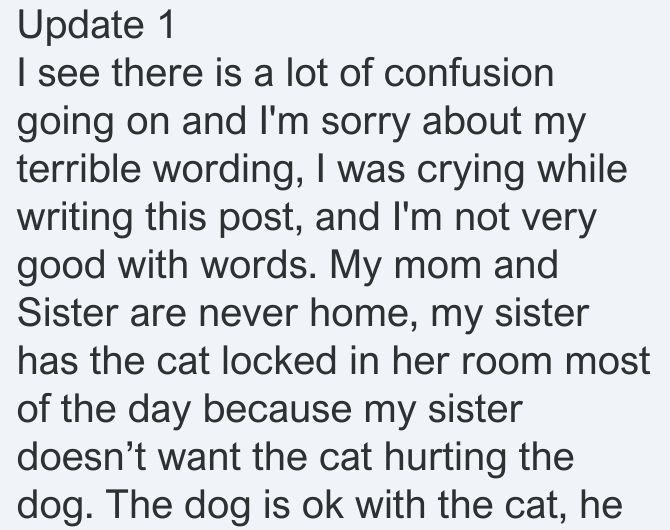The image size is (670, 530).
Task: Click the word 'writing' at line start
Action: (75, 220)
